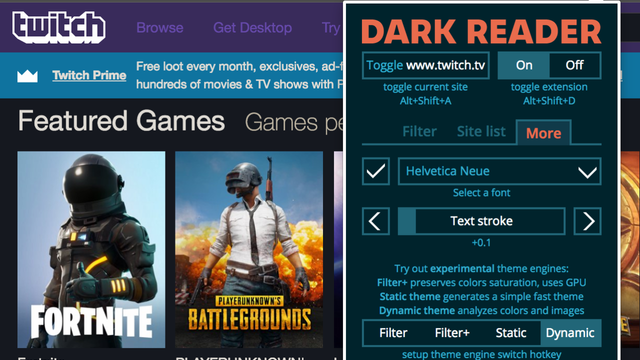Click the DARK READER title
Screen dimensions: 640x360
[x=481, y=31]
